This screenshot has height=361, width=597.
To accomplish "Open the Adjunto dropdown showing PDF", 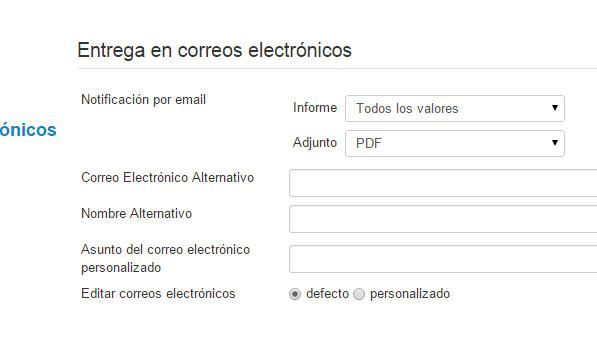I will [455, 143].
